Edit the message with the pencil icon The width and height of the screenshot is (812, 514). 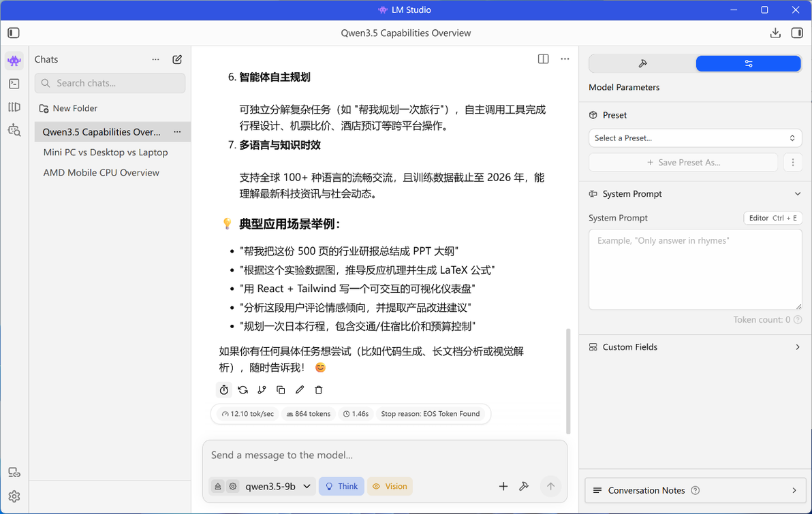tap(300, 390)
